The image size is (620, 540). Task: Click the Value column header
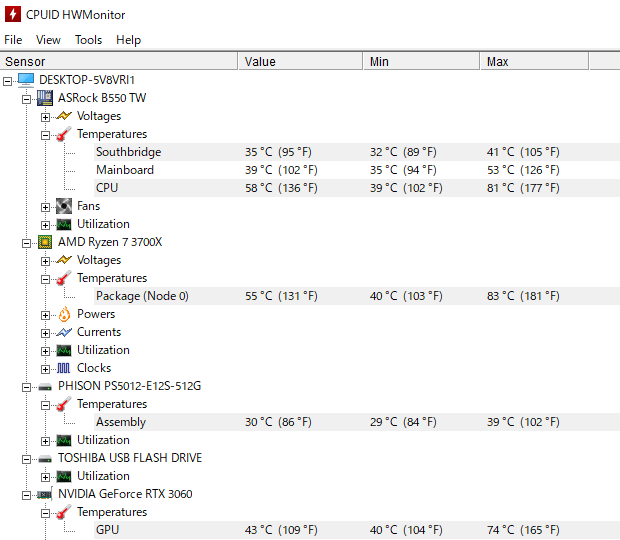(x=301, y=62)
